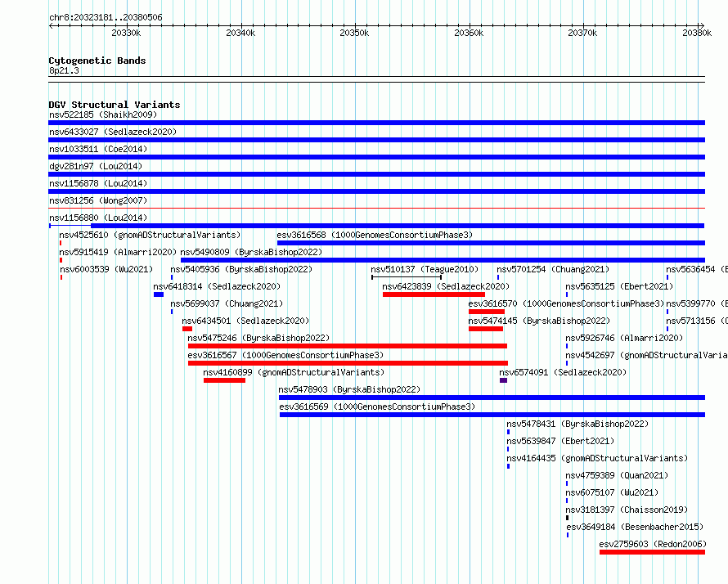
Task: Open the dgv281n97 (Lou2014) label
Action: click(96, 166)
